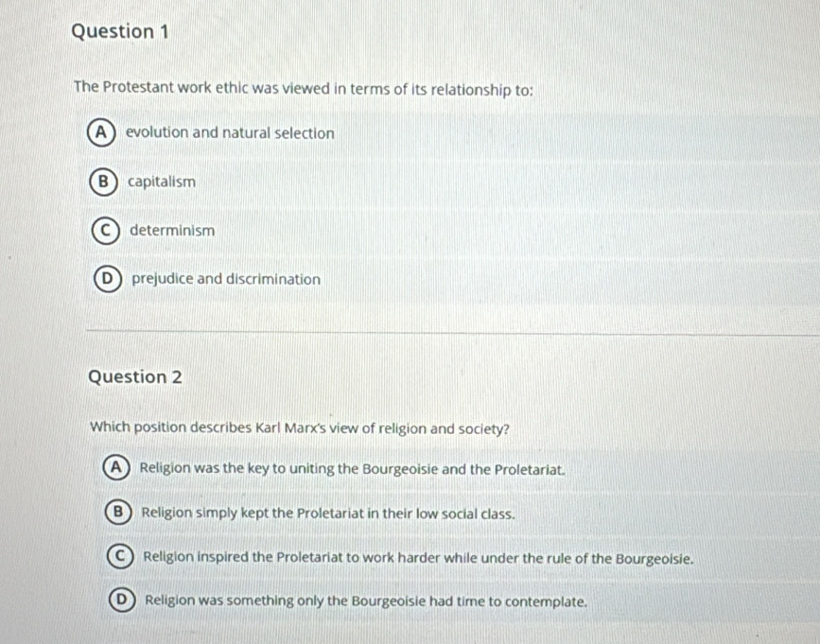
Task: Click the 'only the Bourgeoisie had time' answer text
Action: tap(367, 600)
